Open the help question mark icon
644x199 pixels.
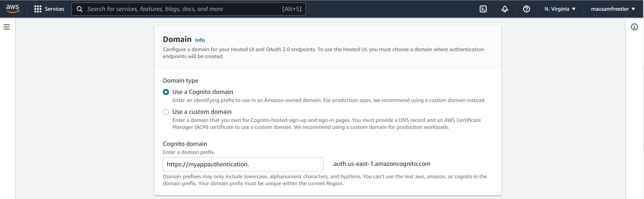coord(527,9)
